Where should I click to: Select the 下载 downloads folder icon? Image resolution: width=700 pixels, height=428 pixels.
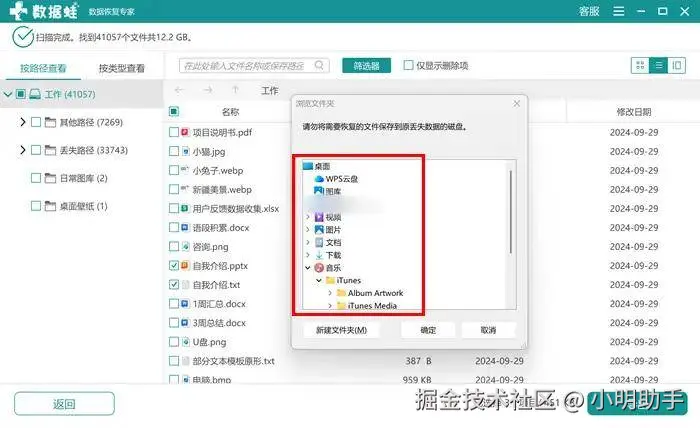coord(319,255)
